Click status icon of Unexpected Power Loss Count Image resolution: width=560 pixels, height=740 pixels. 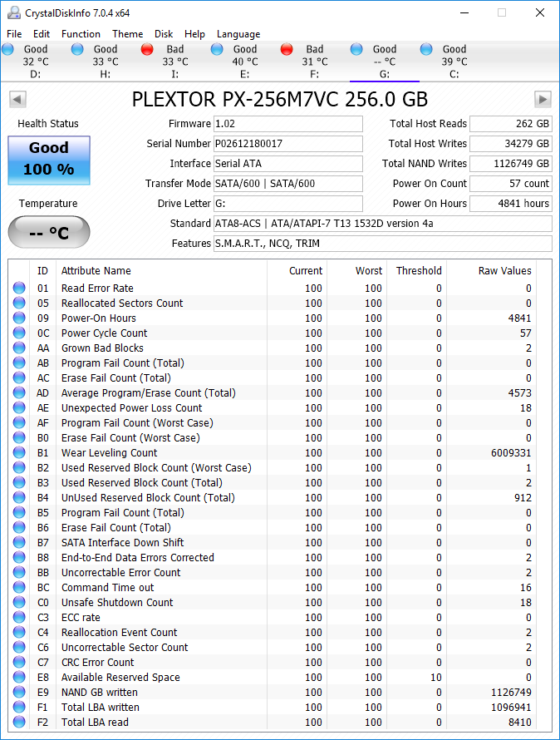(x=19, y=407)
